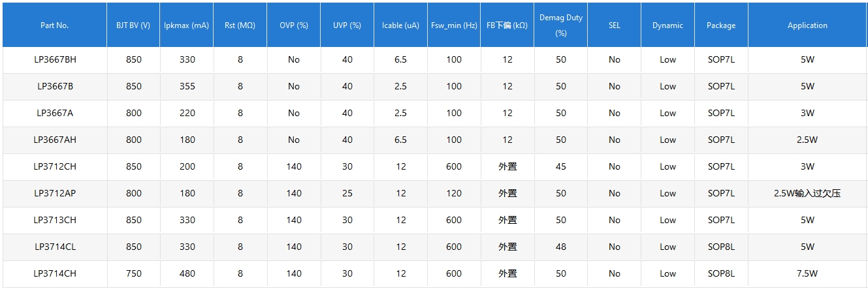This screenshot has width=868, height=291.
Task: Click the Demag Duty (%) header
Action: 560,25
